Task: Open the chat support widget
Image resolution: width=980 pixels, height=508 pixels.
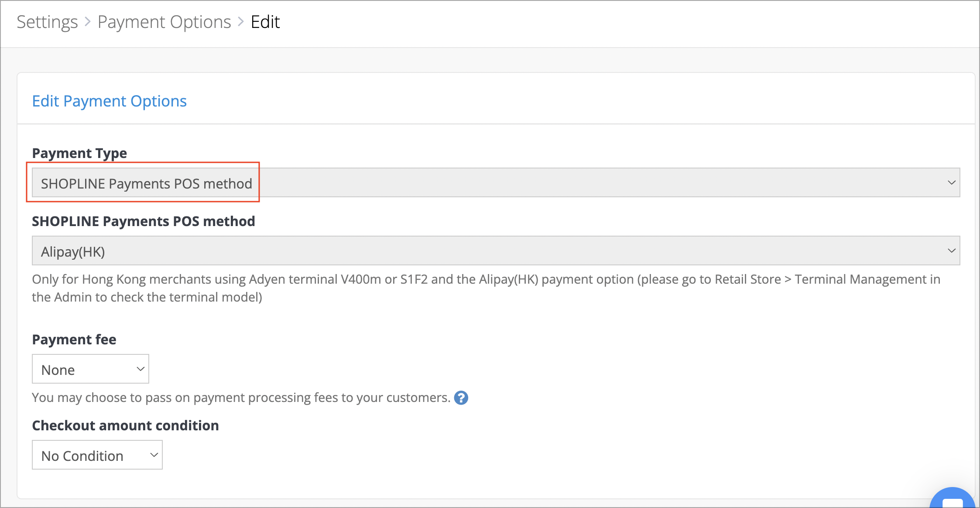Action: pos(953,500)
